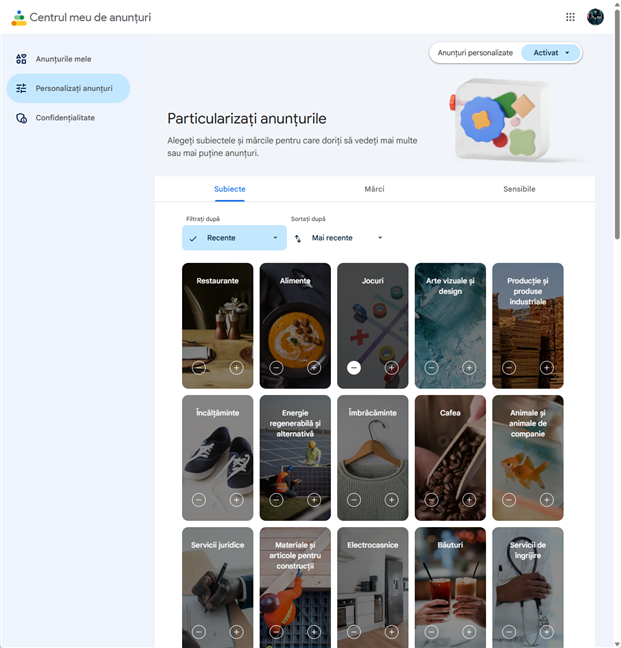Image resolution: width=621 pixels, height=648 pixels.
Task: Open the Recente filter dropdown arrow
Action: 275,238
